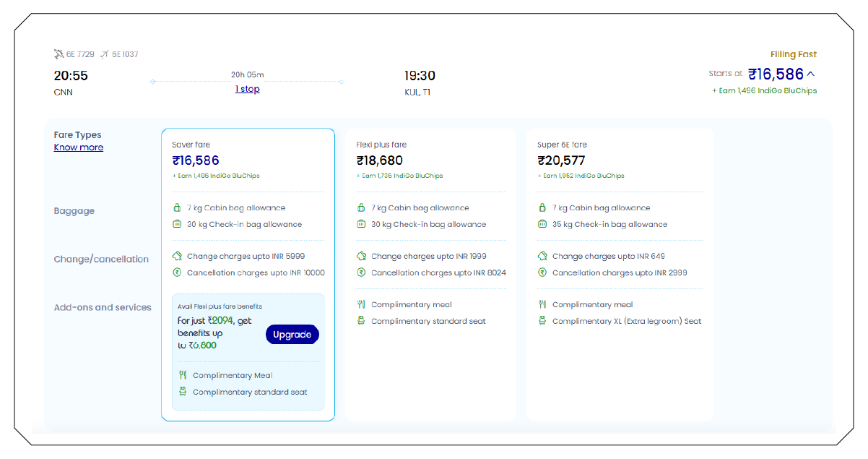The height and width of the screenshot is (459, 868).
Task: Click the airplane icon next to 6E 7729
Action: (58, 54)
